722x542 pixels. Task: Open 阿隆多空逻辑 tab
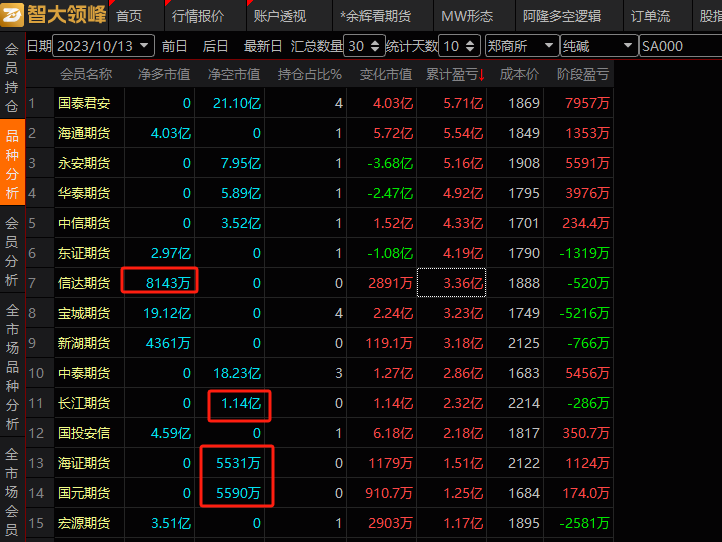tap(562, 17)
